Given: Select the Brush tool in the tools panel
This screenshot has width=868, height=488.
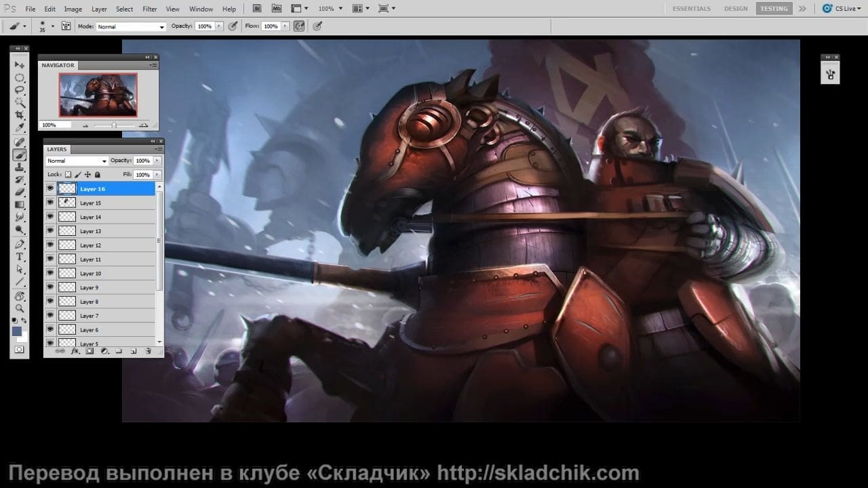Looking at the screenshot, I should [x=20, y=155].
